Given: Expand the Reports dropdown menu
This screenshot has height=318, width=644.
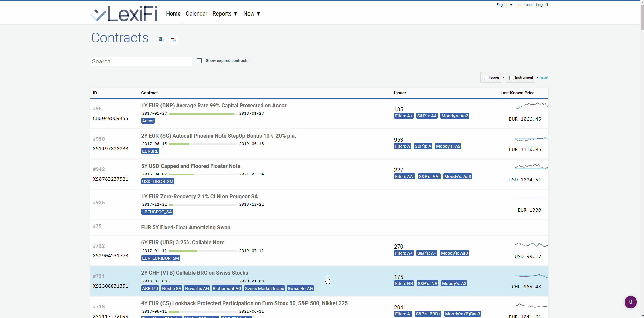Looking at the screenshot, I should 225,14.
